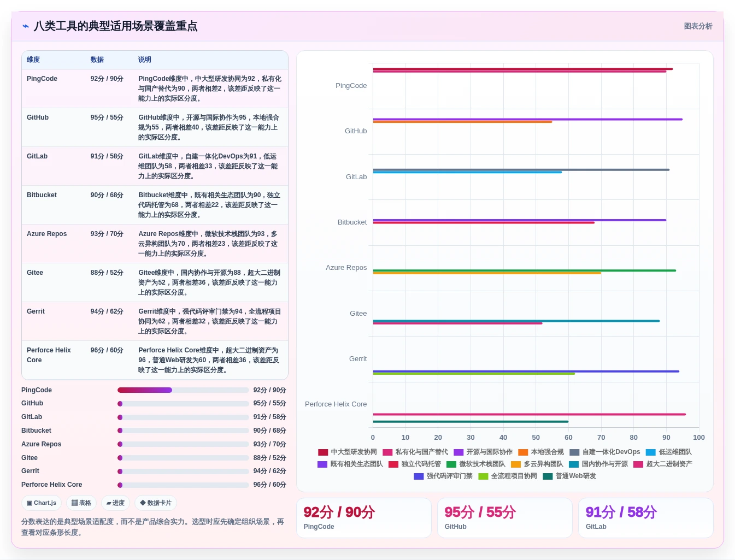Toggle 国内协作与开源 legend entry
Screen dimensions: 735x560
pyautogui.click(x=598, y=464)
